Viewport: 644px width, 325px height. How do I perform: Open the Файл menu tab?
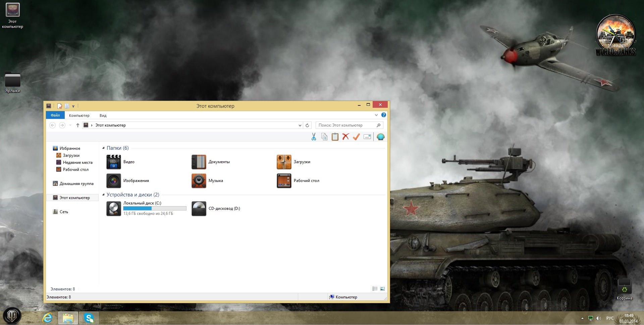(55, 115)
